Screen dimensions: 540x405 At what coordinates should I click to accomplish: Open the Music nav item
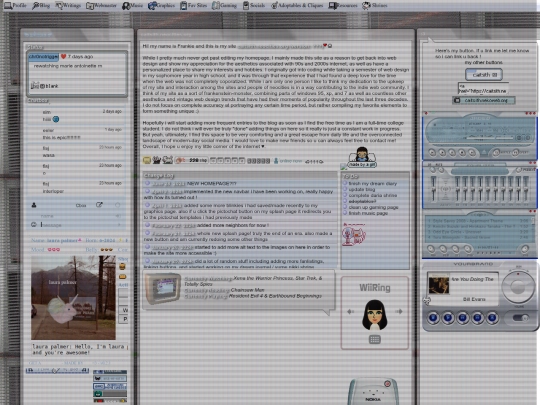pos(133,5)
